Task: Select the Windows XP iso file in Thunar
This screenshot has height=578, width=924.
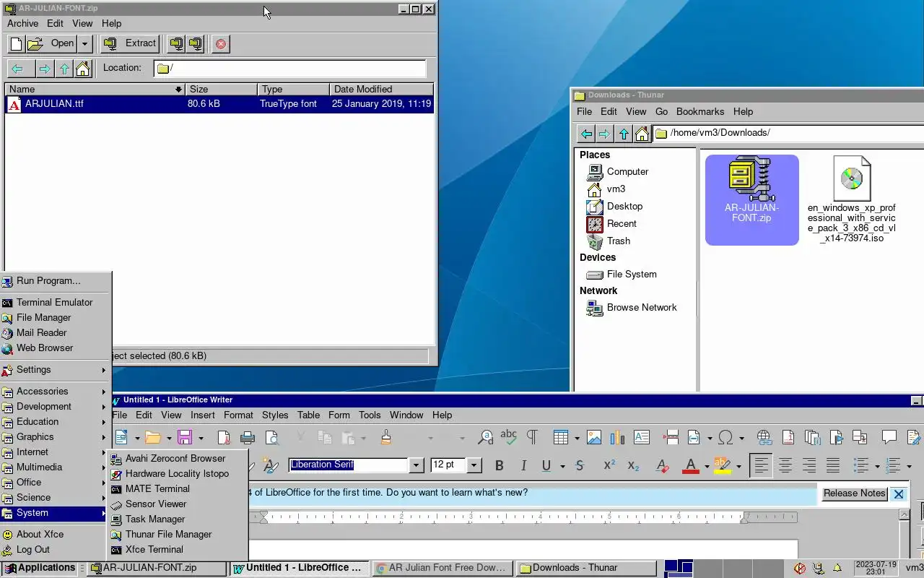Action: point(852,199)
